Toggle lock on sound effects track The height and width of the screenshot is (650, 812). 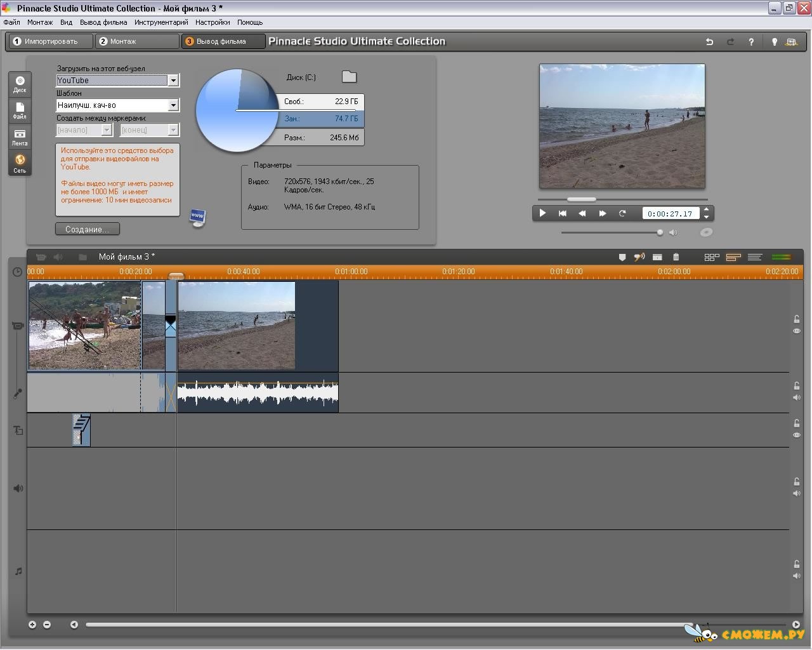pos(797,482)
